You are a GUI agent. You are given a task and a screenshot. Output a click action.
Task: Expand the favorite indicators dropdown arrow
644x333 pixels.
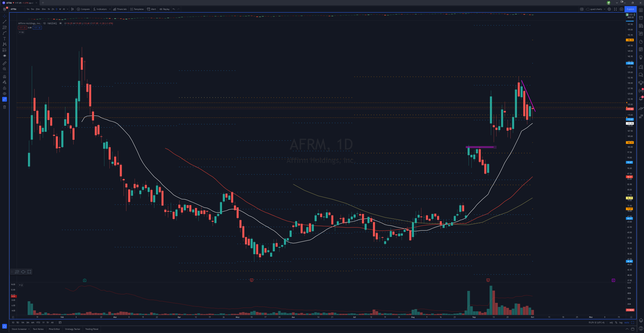pos(110,9)
